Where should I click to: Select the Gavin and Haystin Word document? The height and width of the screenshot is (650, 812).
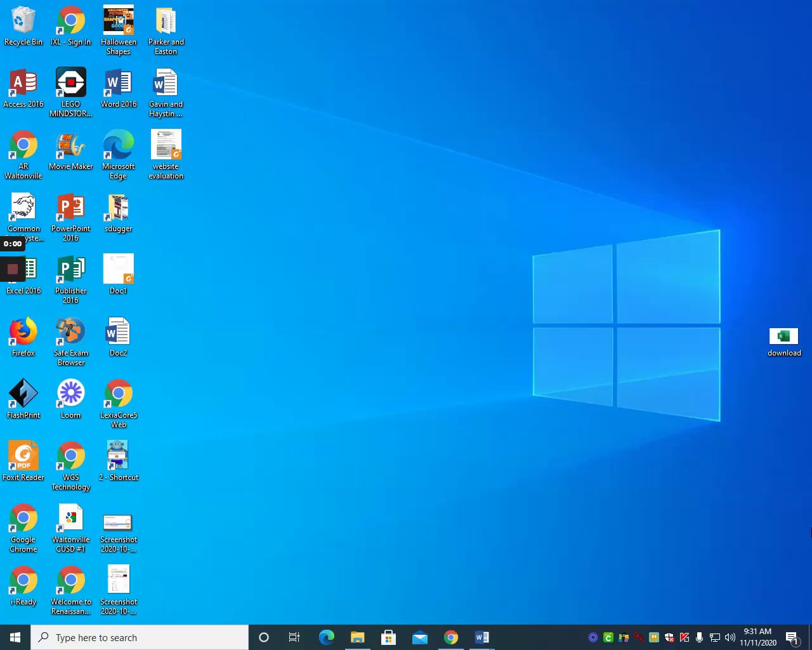[166, 93]
